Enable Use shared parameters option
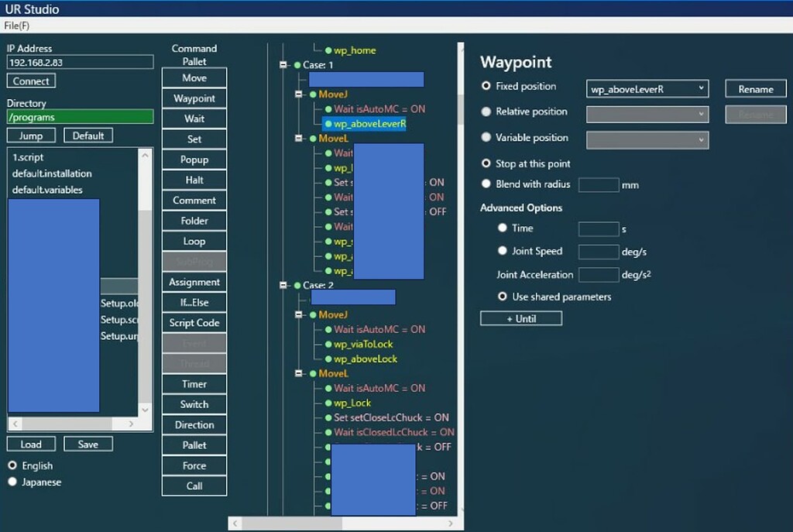Screen dimensions: 793x532 (x=502, y=297)
